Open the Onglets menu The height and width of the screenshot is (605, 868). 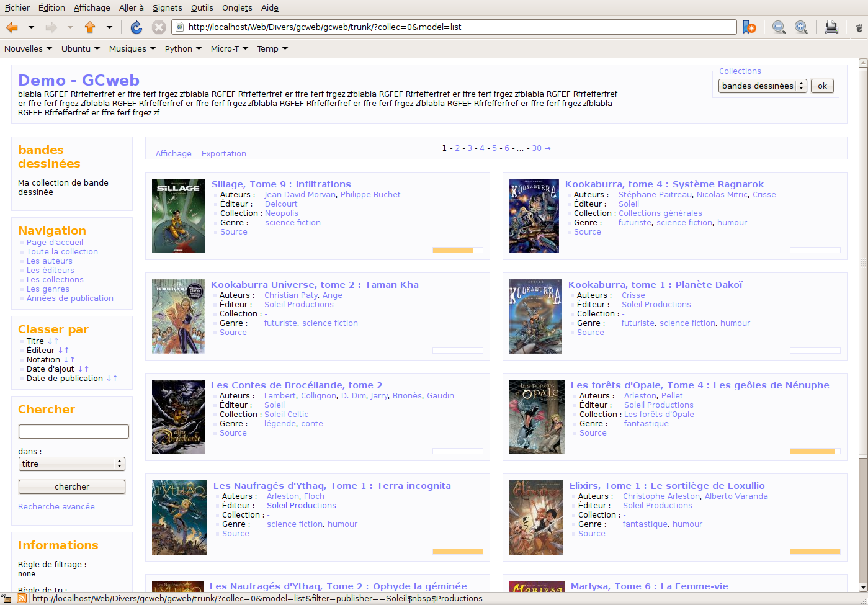coord(237,7)
